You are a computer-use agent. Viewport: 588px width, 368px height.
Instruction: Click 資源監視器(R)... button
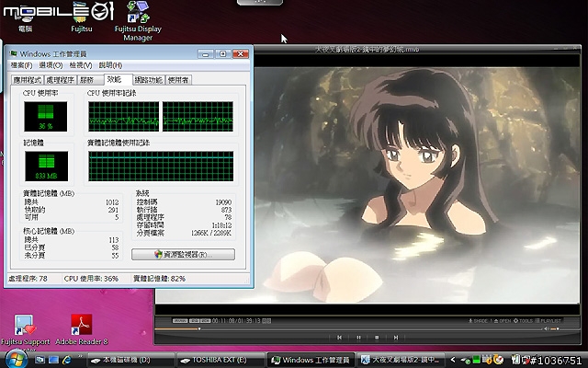183,254
